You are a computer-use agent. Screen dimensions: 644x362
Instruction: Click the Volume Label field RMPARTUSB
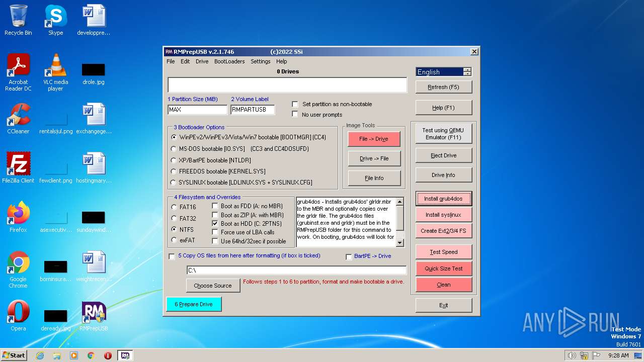[x=253, y=110]
